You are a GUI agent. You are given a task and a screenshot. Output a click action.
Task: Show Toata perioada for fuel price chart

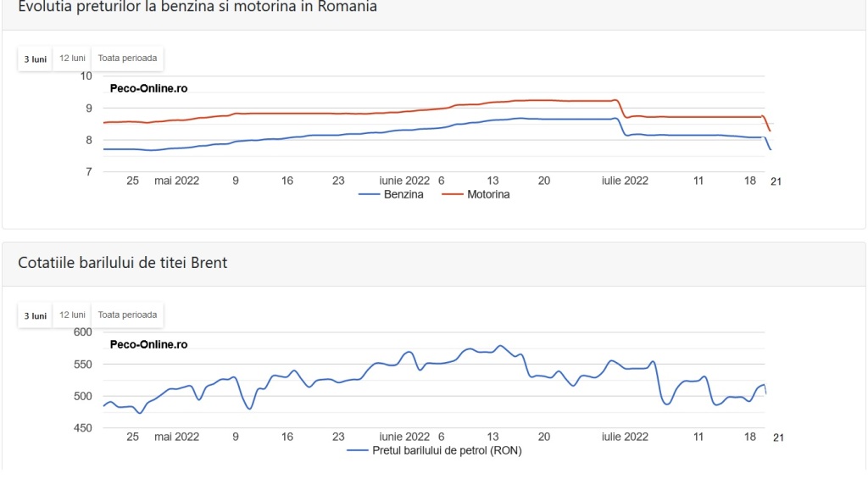pyautogui.click(x=127, y=59)
